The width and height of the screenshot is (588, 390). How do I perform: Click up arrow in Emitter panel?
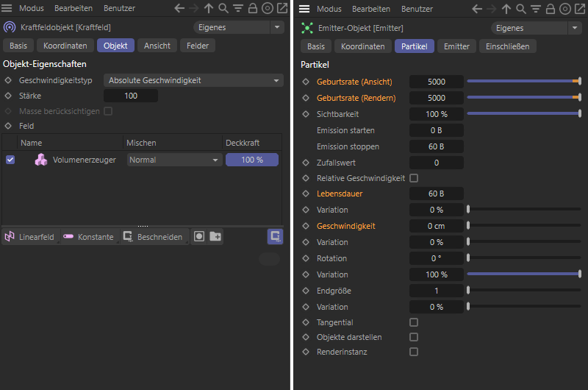[506, 9]
